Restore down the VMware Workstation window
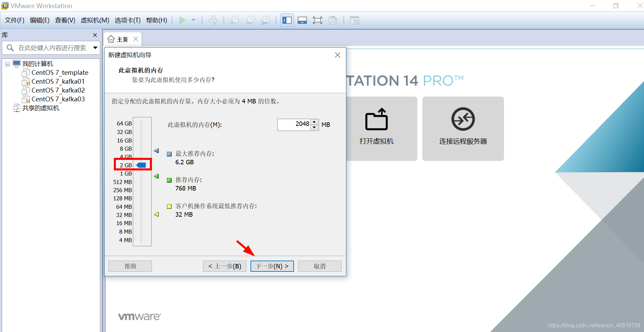The image size is (644, 332). [x=616, y=6]
